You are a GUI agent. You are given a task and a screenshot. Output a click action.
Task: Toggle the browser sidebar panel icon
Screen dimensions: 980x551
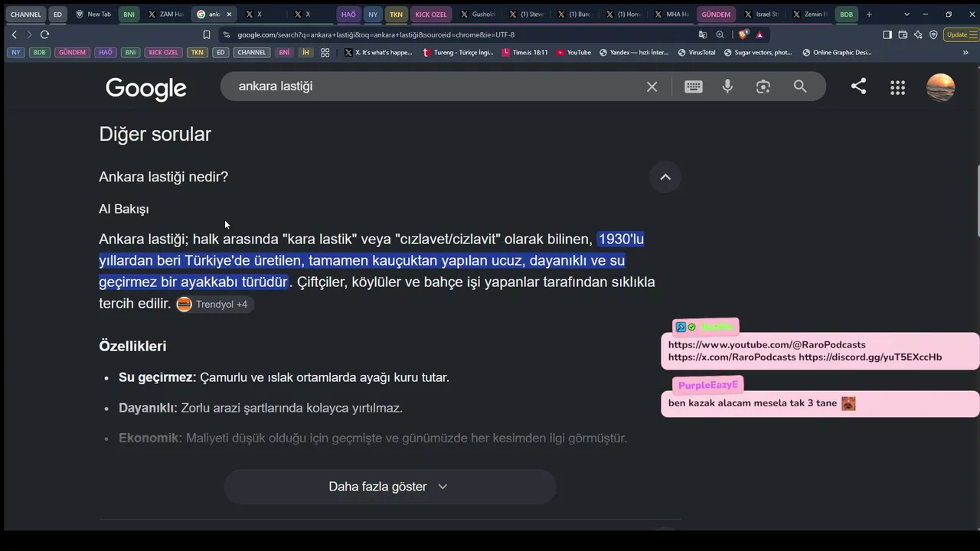887,34
